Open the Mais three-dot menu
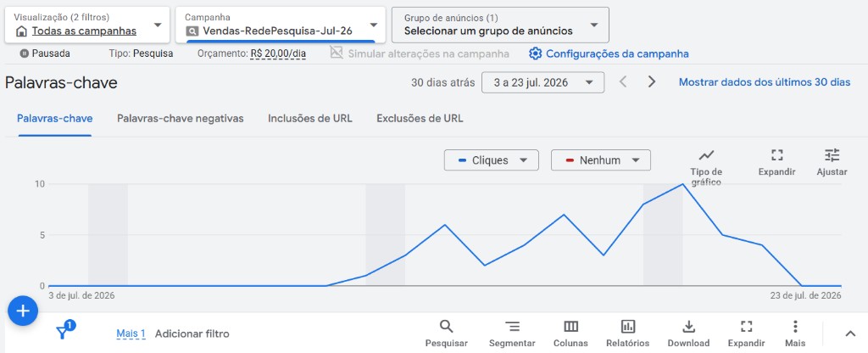This screenshot has height=353, width=868. 795,326
